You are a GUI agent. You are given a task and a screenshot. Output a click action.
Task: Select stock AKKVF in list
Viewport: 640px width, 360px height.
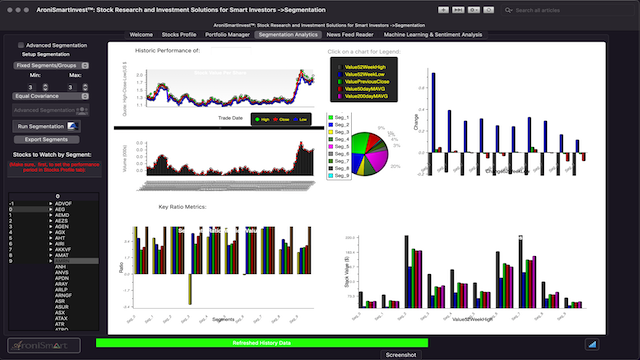[63, 249]
